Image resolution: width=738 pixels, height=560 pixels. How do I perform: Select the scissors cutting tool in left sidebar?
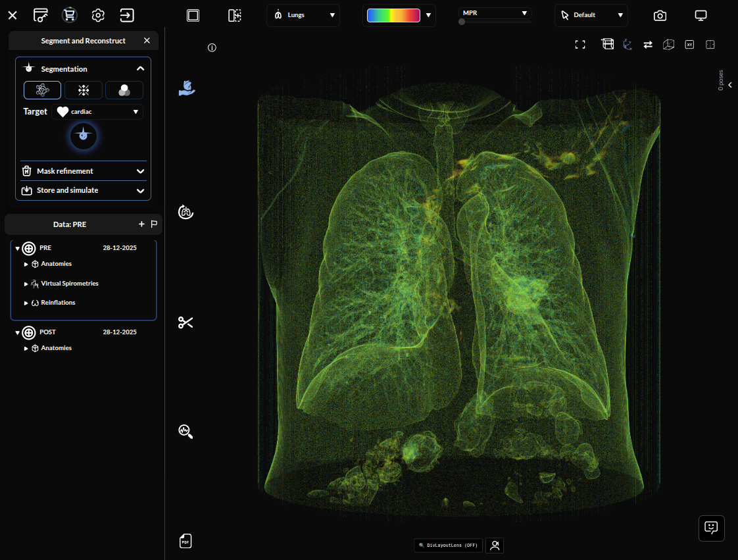(x=185, y=322)
